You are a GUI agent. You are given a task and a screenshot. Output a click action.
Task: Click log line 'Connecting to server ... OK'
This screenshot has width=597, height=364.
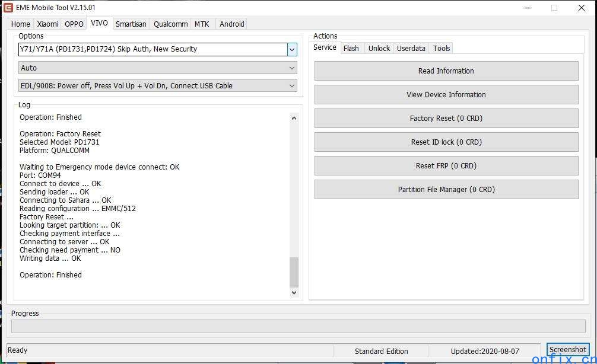(64, 242)
